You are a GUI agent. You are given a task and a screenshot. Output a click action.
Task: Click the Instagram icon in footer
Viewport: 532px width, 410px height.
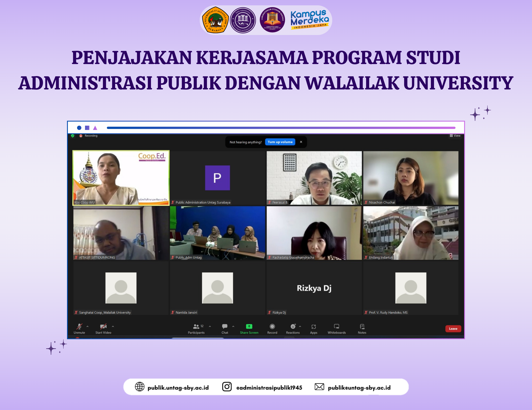(x=227, y=387)
